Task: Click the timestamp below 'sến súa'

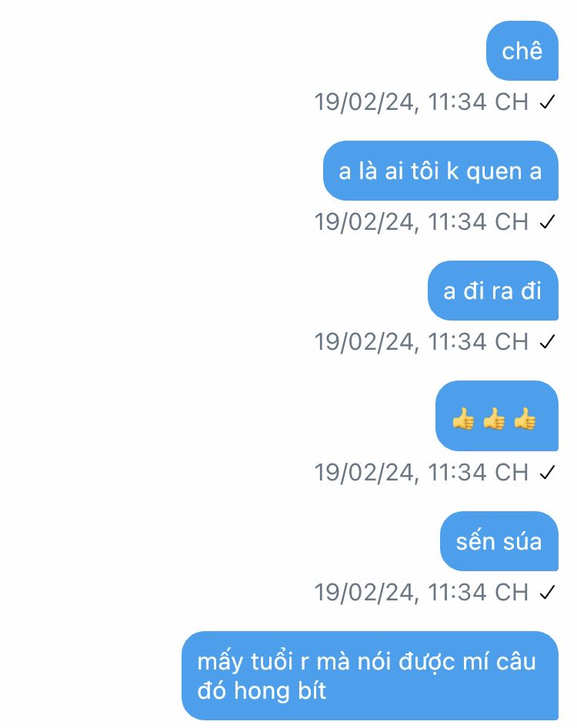Action: coord(422,593)
